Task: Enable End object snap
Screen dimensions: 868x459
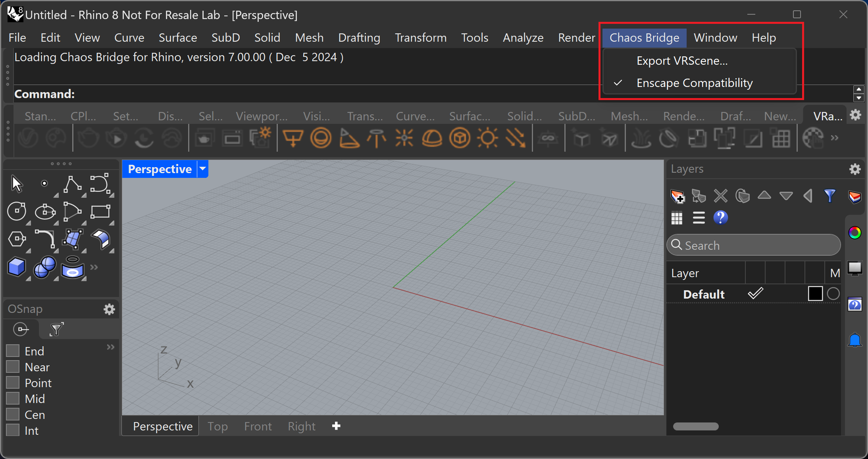Action: 13,351
